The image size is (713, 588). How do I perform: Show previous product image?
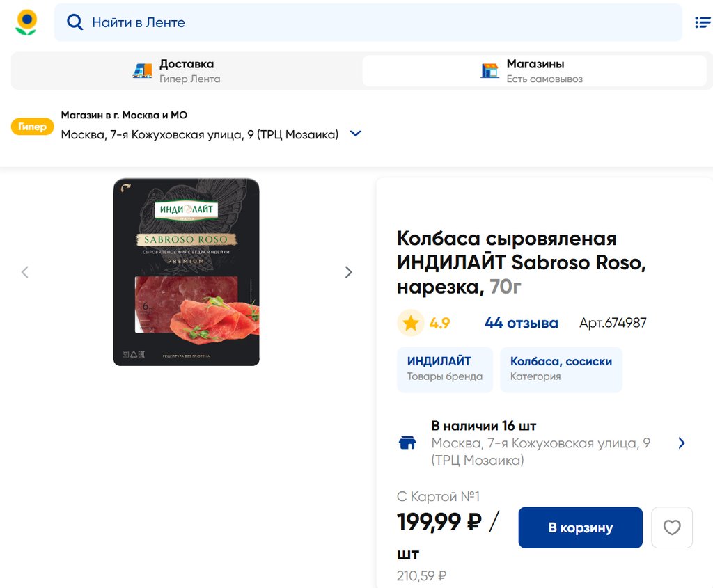(25, 272)
